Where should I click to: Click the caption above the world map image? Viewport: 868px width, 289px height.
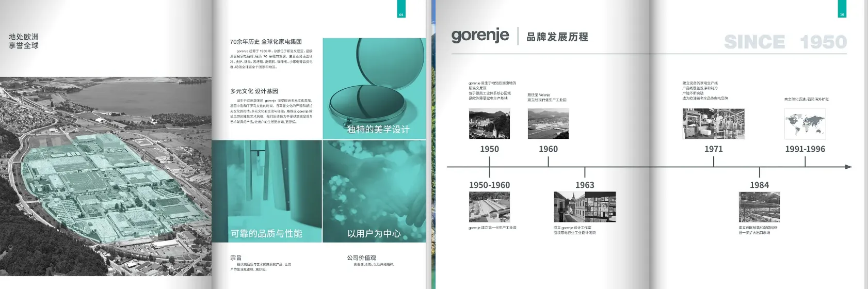[x=806, y=99]
